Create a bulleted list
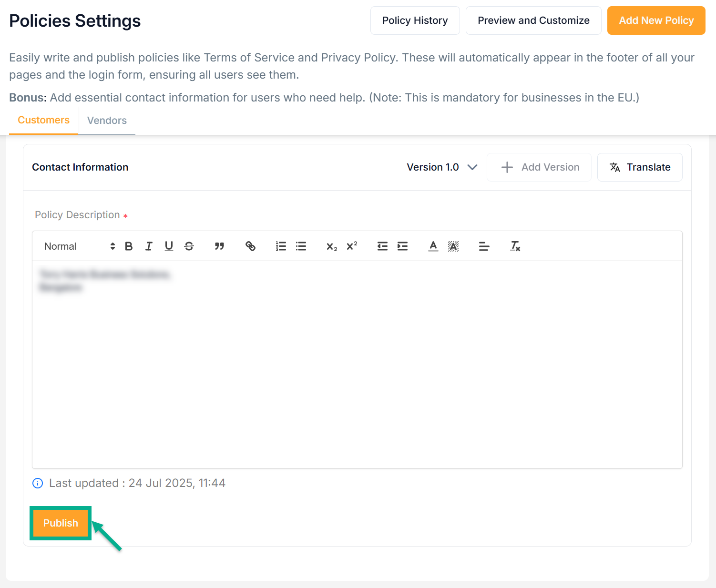Screen dimensions: 716x588 point(301,246)
